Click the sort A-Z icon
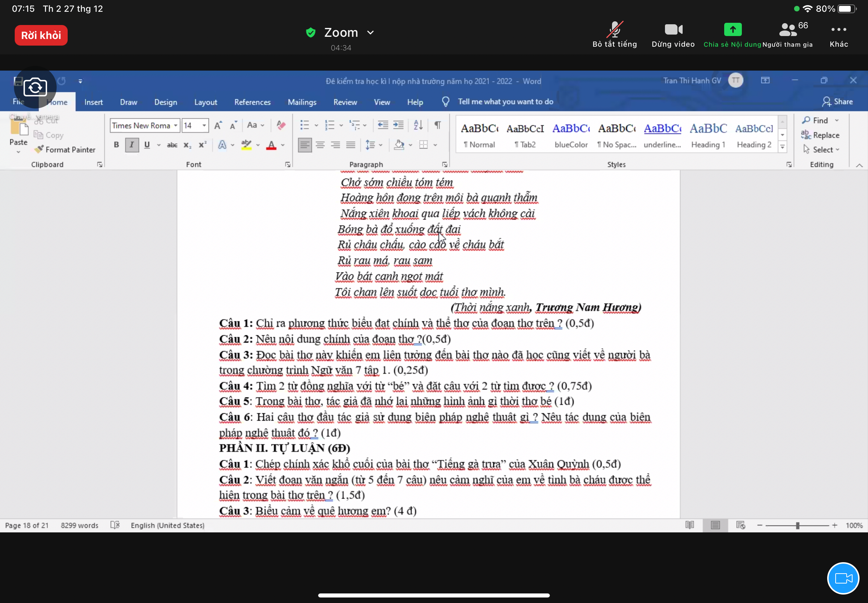This screenshot has width=868, height=603. click(417, 125)
